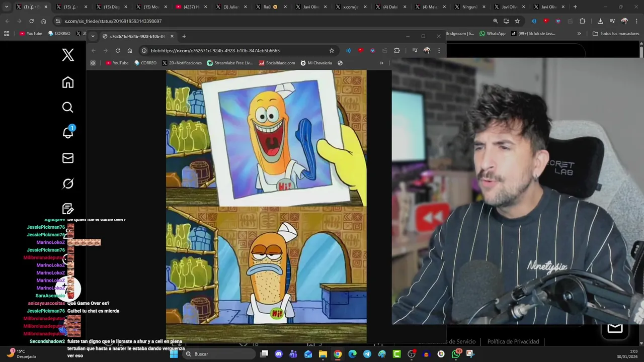This screenshot has height=362, width=644.
Task: Open weather widget showing 15°C Despejado
Action: [x=20, y=354]
